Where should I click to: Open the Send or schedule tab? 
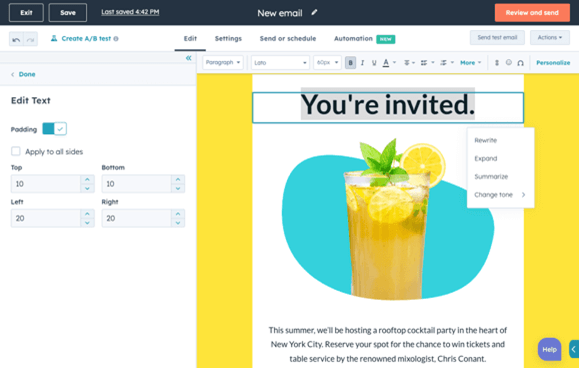(x=288, y=38)
